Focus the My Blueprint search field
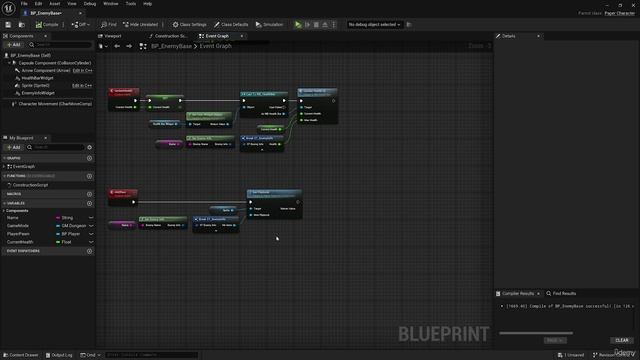The width and height of the screenshot is (640, 360). [x=56, y=147]
